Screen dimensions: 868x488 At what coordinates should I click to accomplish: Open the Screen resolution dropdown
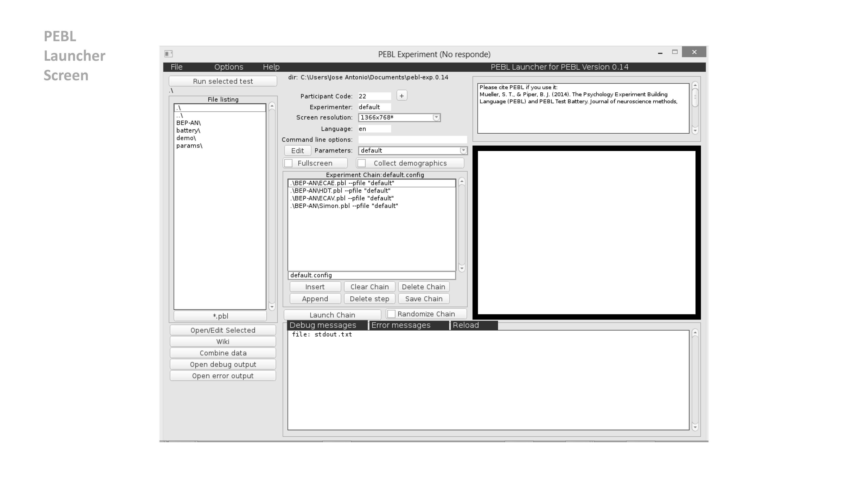tap(436, 118)
